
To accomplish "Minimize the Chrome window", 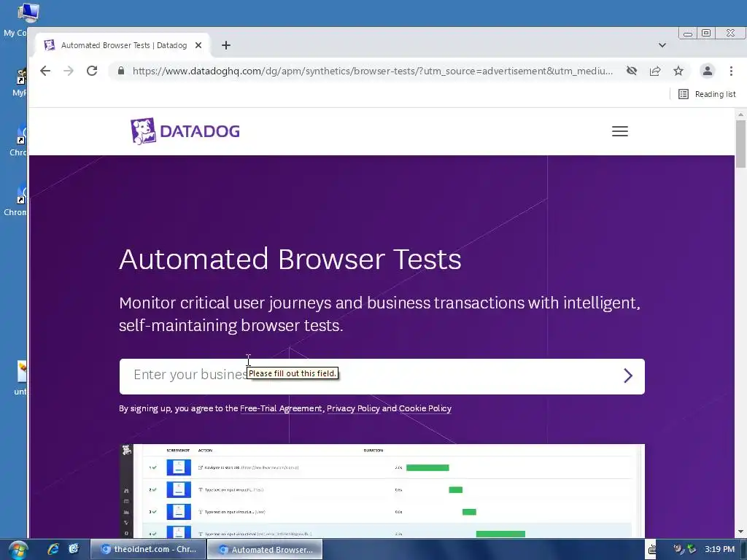I will 687,34.
